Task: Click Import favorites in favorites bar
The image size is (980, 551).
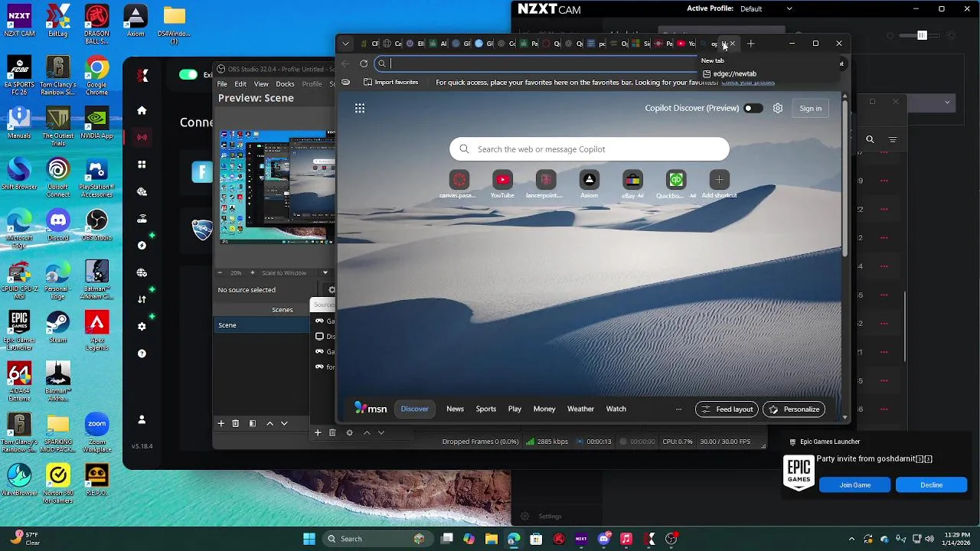Action: (x=391, y=82)
